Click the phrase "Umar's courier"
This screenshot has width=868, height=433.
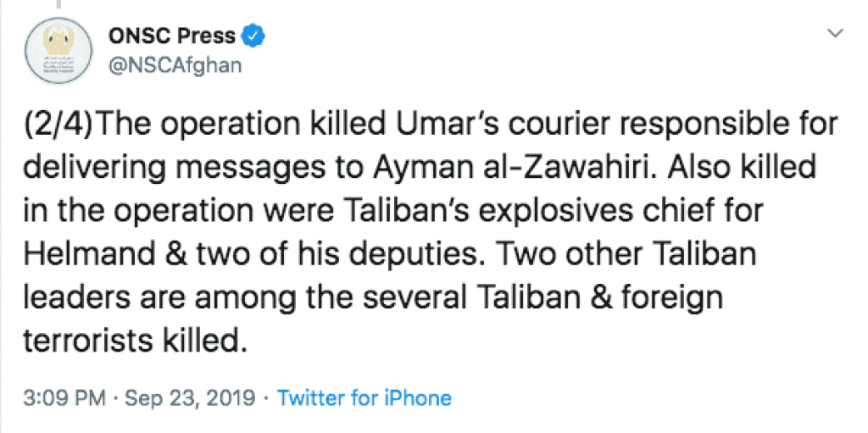point(453,124)
